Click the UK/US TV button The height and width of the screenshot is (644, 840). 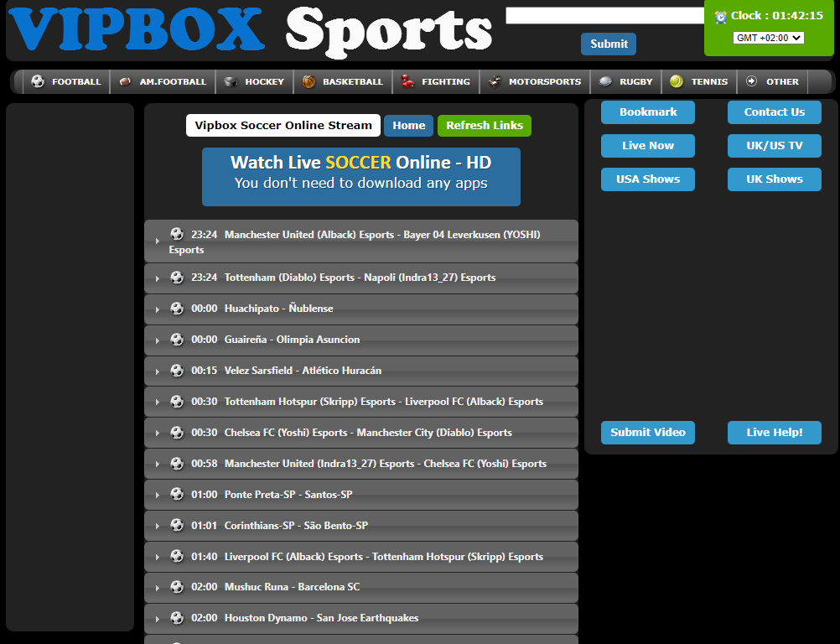pos(774,146)
